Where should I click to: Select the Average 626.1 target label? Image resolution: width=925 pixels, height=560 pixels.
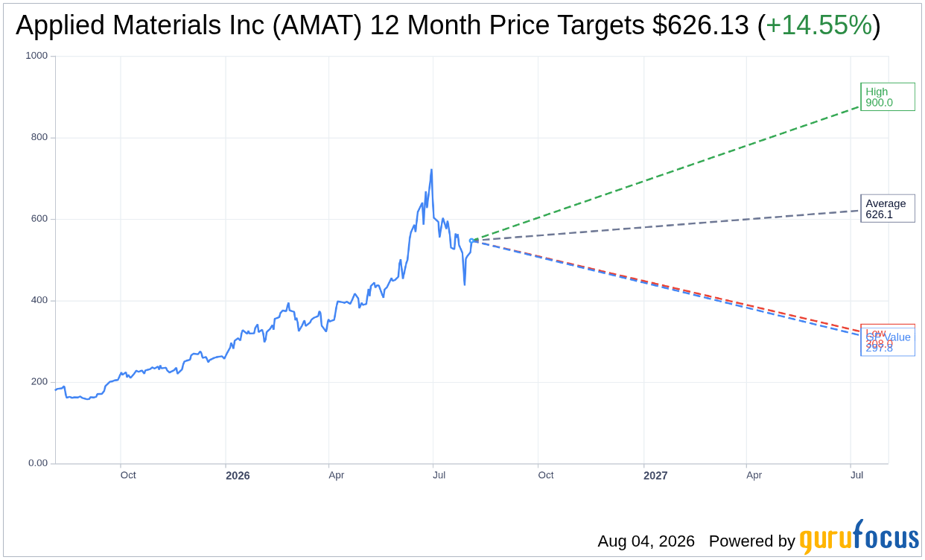(x=887, y=209)
